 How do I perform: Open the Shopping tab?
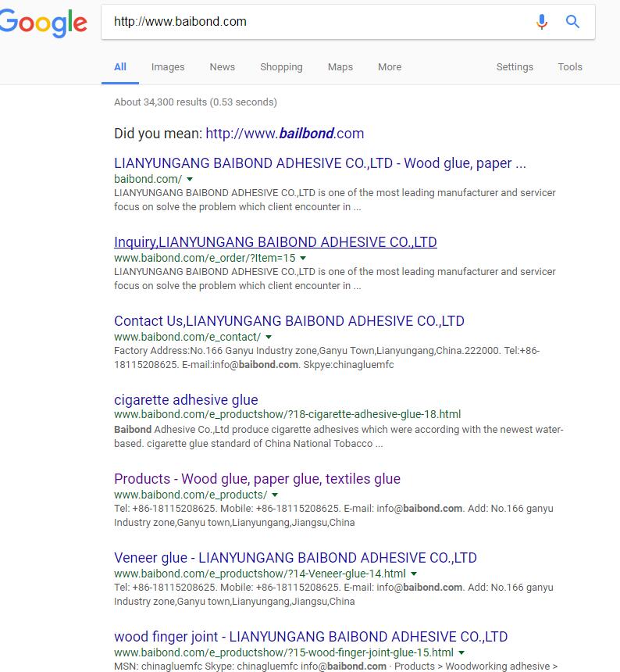(281, 67)
